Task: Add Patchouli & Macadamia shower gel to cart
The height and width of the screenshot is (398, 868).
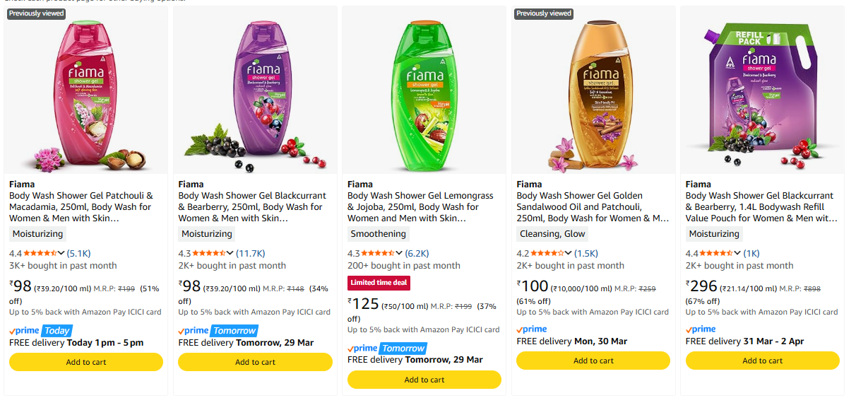Action: pyautogui.click(x=86, y=362)
